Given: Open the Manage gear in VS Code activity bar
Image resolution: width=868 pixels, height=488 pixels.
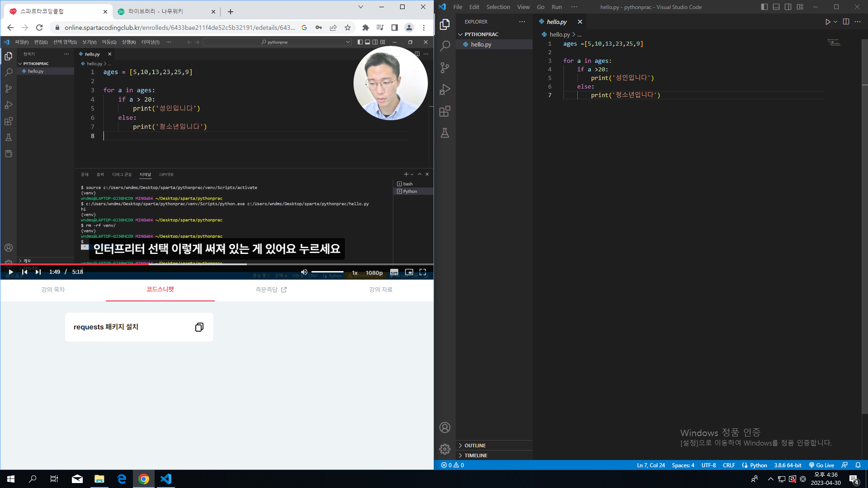Looking at the screenshot, I should (445, 449).
